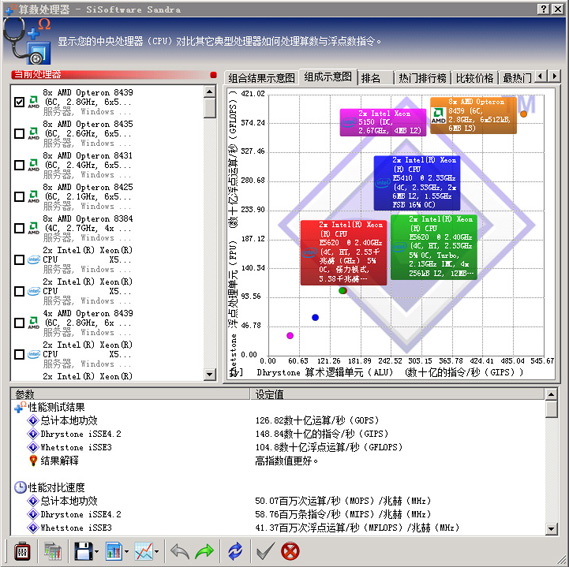Click the grey back arrow icon
The width and height of the screenshot is (569, 567).
coord(180,551)
